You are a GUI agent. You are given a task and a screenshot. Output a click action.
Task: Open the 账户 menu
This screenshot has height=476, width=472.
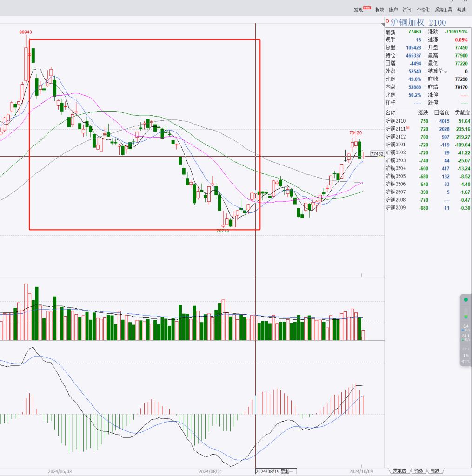click(x=393, y=10)
